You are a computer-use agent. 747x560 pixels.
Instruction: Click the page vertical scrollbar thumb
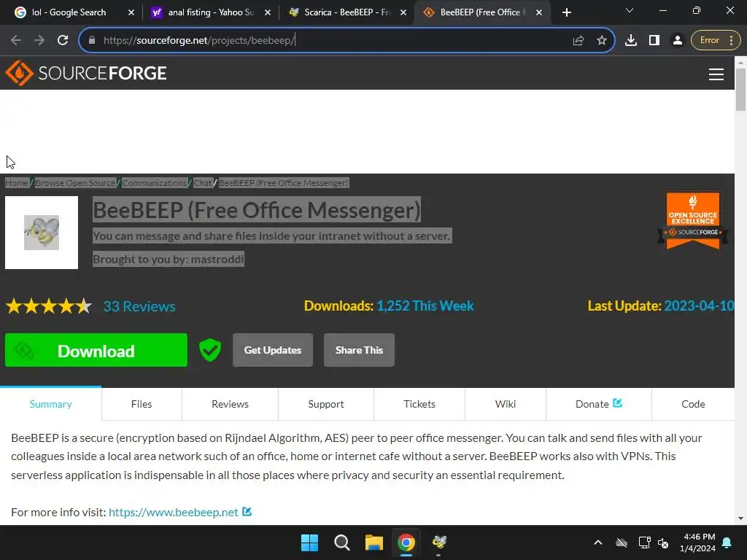[x=740, y=90]
